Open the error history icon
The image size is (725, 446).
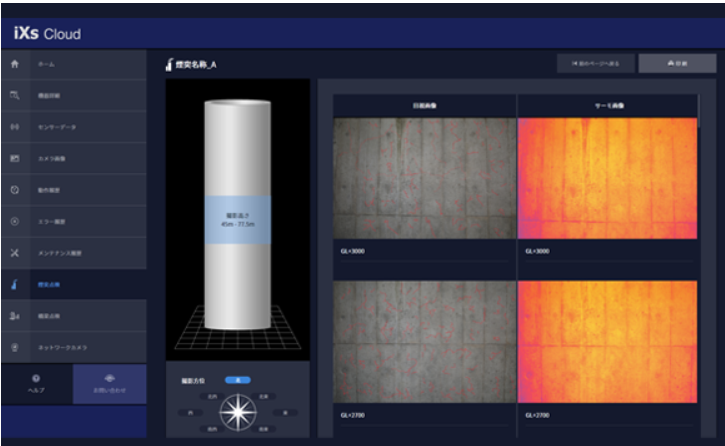pos(14,221)
